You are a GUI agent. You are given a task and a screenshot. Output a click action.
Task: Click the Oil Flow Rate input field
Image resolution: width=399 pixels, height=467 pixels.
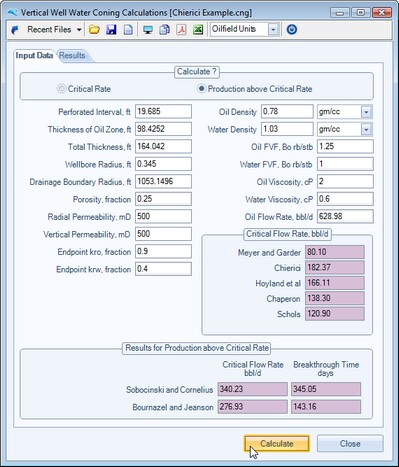(x=345, y=216)
